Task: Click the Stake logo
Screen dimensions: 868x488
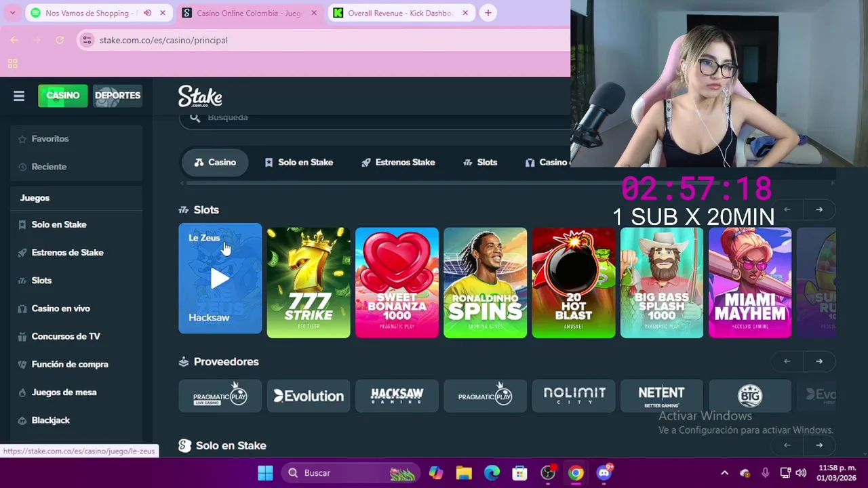Action: [200, 96]
